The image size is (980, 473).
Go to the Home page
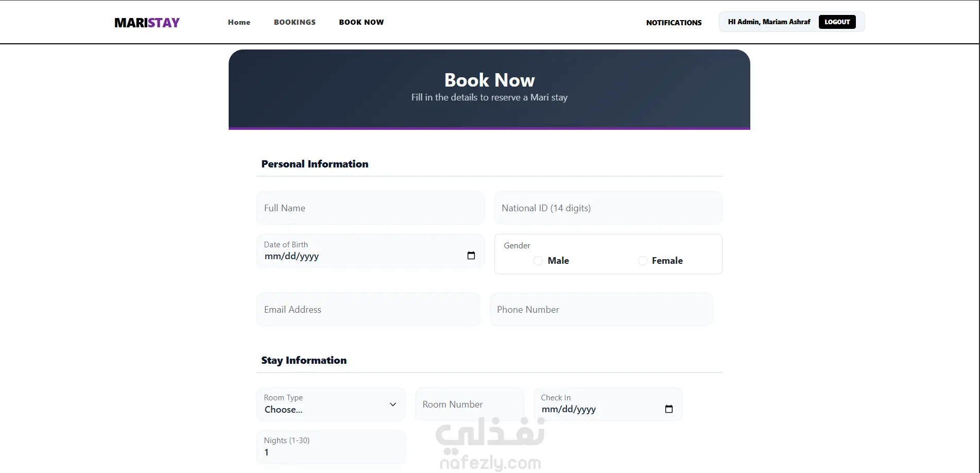tap(239, 22)
